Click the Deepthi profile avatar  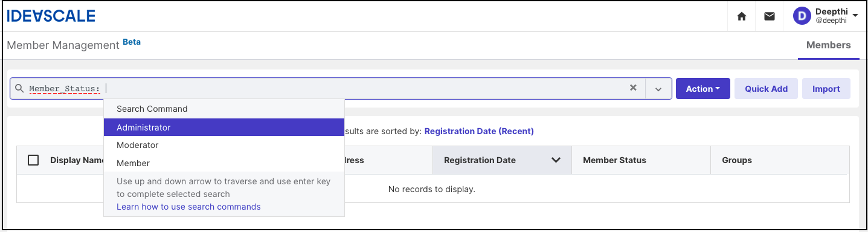[802, 16]
